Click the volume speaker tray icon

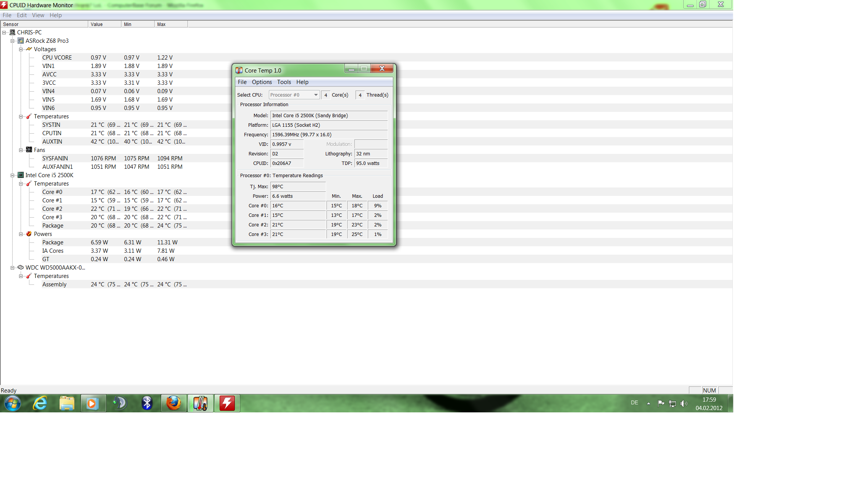point(684,403)
